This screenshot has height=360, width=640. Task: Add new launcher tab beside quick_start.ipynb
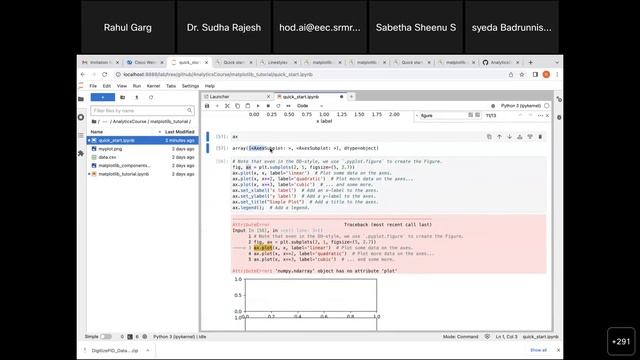click(351, 97)
